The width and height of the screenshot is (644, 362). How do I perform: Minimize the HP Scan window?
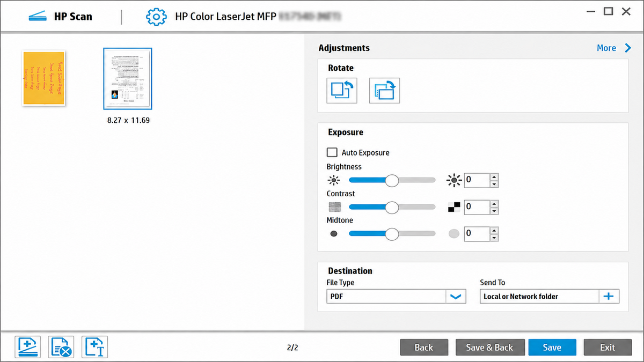590,11
